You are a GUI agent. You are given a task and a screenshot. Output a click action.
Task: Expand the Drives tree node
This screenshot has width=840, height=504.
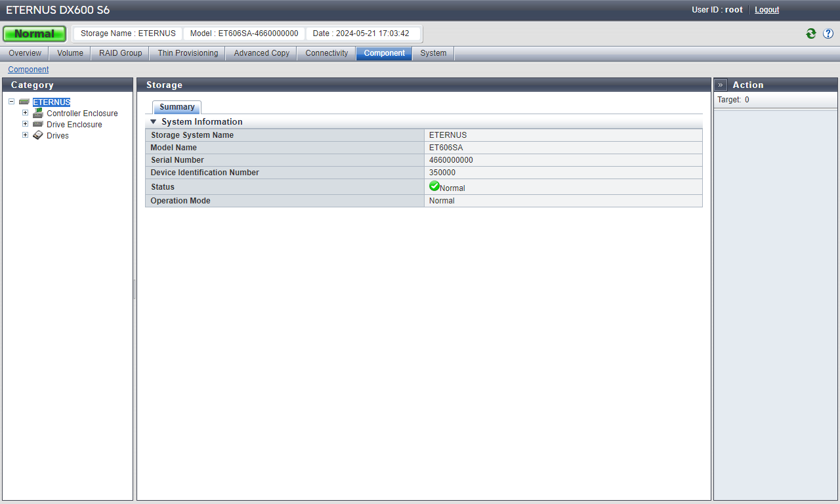[x=26, y=135]
